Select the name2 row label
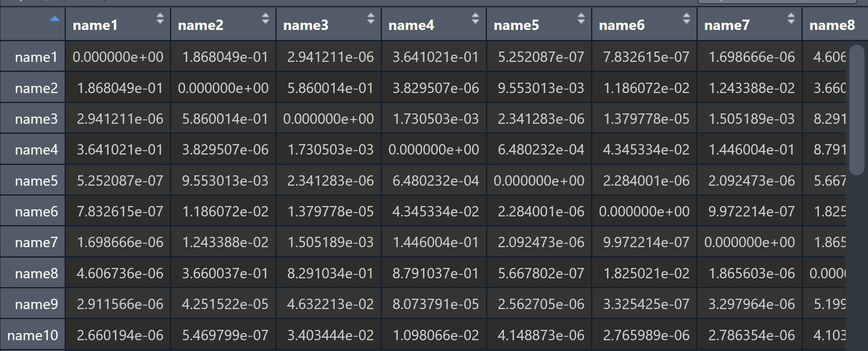868x351 pixels. tap(36, 88)
